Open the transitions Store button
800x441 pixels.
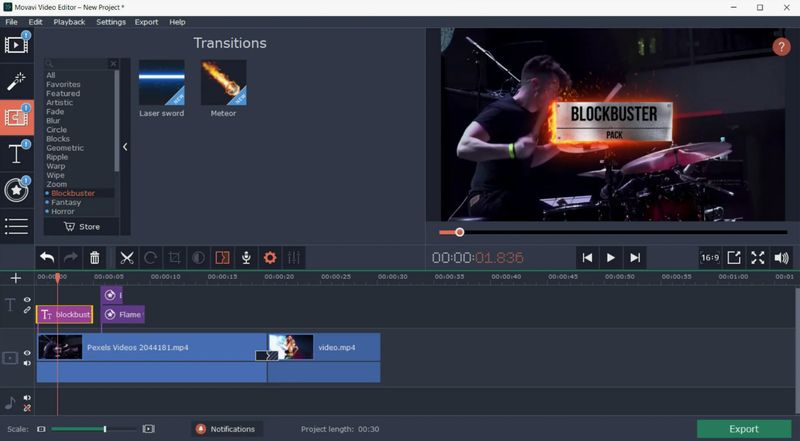tap(82, 227)
